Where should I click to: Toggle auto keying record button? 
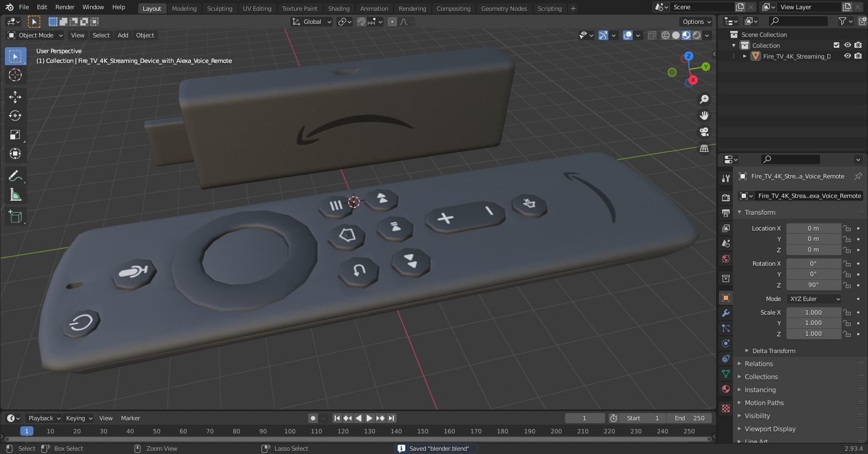[x=313, y=418]
